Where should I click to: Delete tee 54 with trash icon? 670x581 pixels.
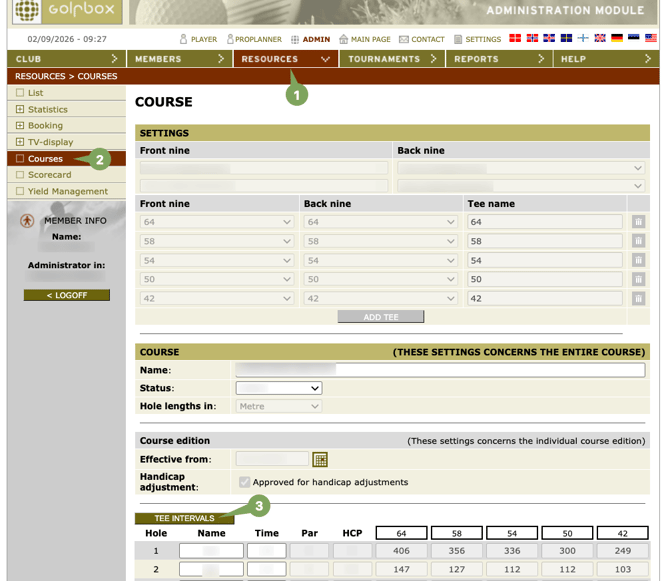click(638, 260)
